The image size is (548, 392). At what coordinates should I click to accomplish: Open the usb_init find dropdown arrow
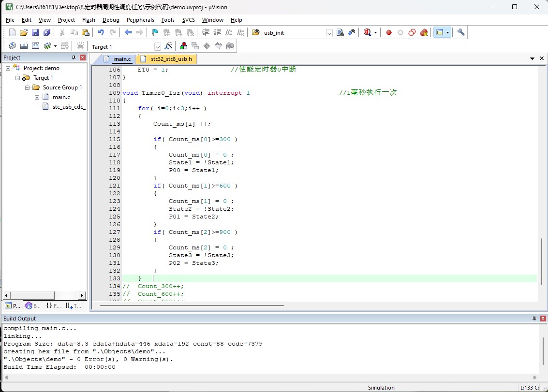(329, 33)
